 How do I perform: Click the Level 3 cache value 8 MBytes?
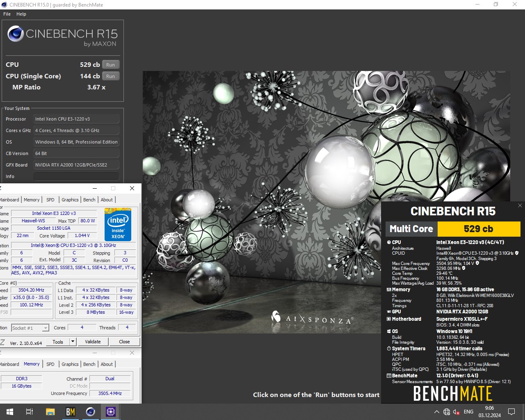[96, 312]
